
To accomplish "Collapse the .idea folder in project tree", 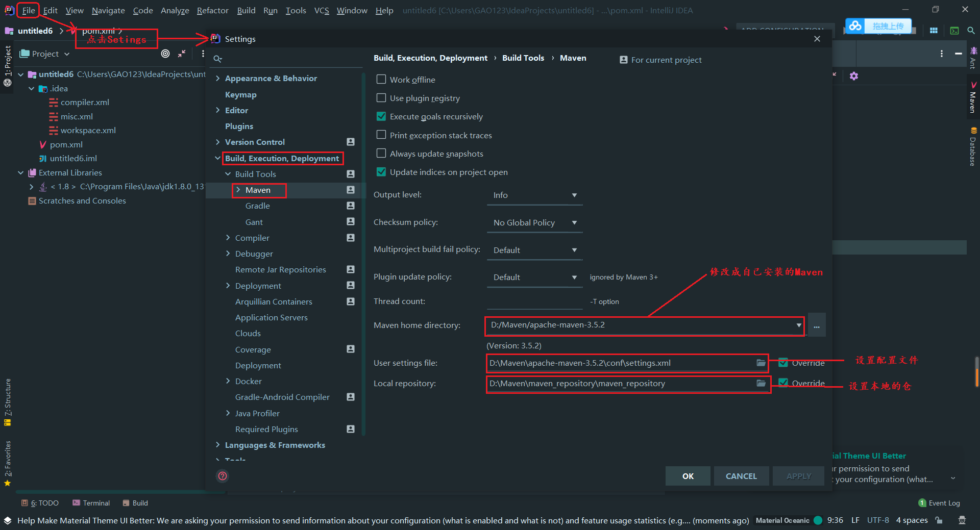I will click(x=32, y=88).
